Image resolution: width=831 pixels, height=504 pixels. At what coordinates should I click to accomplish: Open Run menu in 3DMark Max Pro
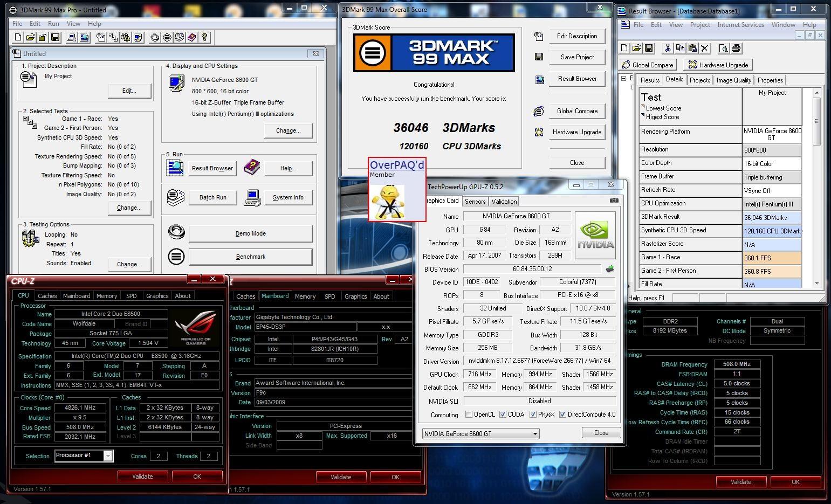pos(53,24)
